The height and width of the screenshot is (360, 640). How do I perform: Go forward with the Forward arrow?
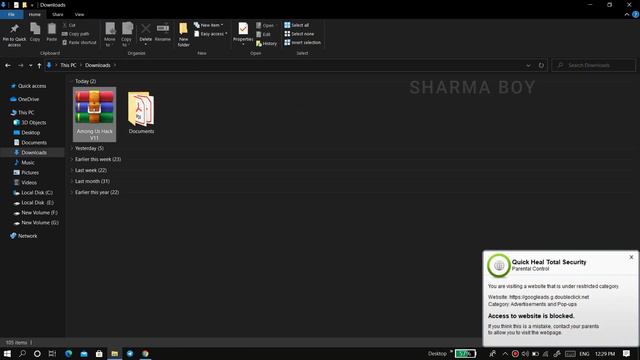[20, 65]
